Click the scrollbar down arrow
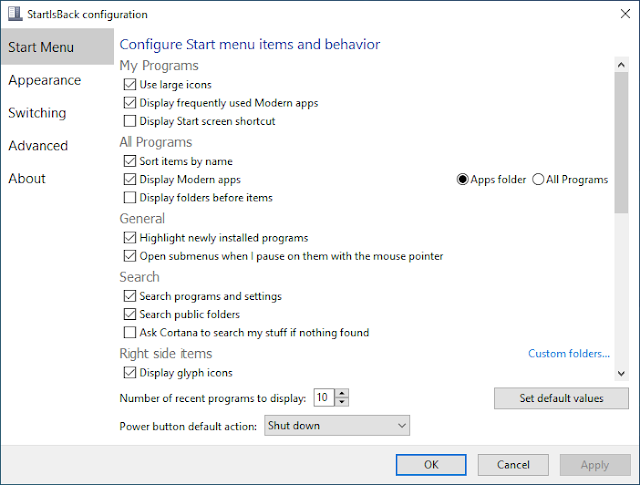Viewport: 640px width, 485px height. click(621, 373)
